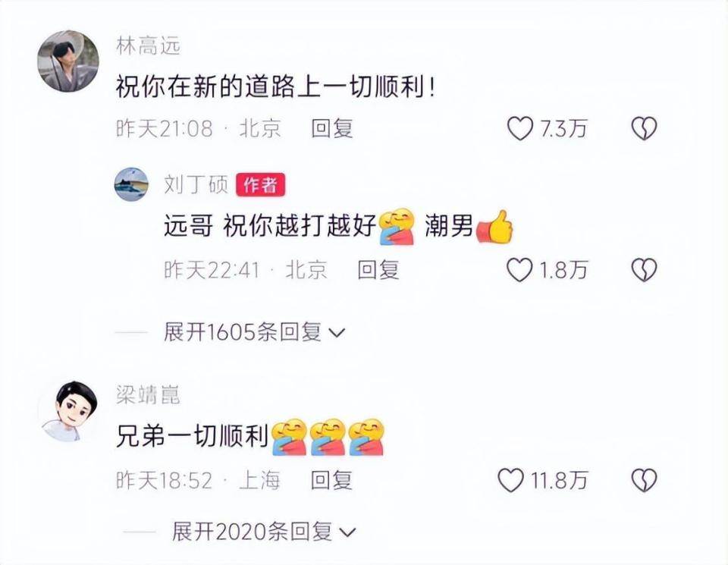Screen dimensions: 728x565
Task: Open username 梁靖崑
Action: (x=148, y=396)
